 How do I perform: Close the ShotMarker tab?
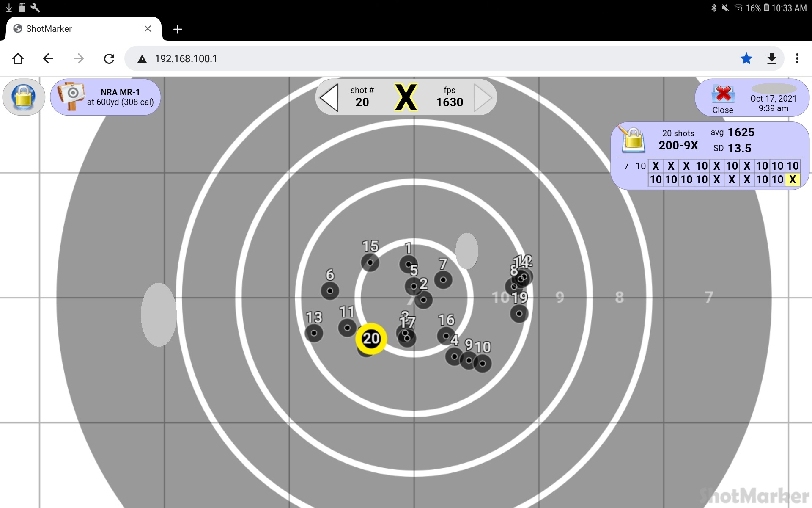pyautogui.click(x=148, y=28)
